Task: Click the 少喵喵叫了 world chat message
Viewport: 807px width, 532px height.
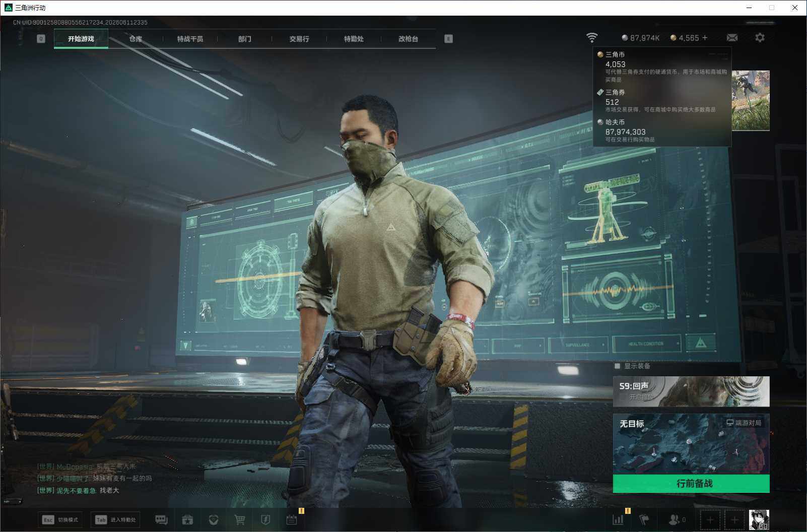Action: tap(95, 478)
